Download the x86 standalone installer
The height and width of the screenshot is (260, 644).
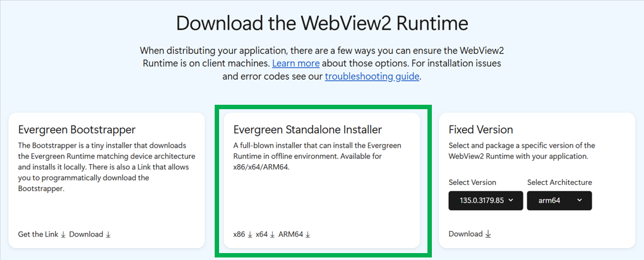tap(242, 234)
